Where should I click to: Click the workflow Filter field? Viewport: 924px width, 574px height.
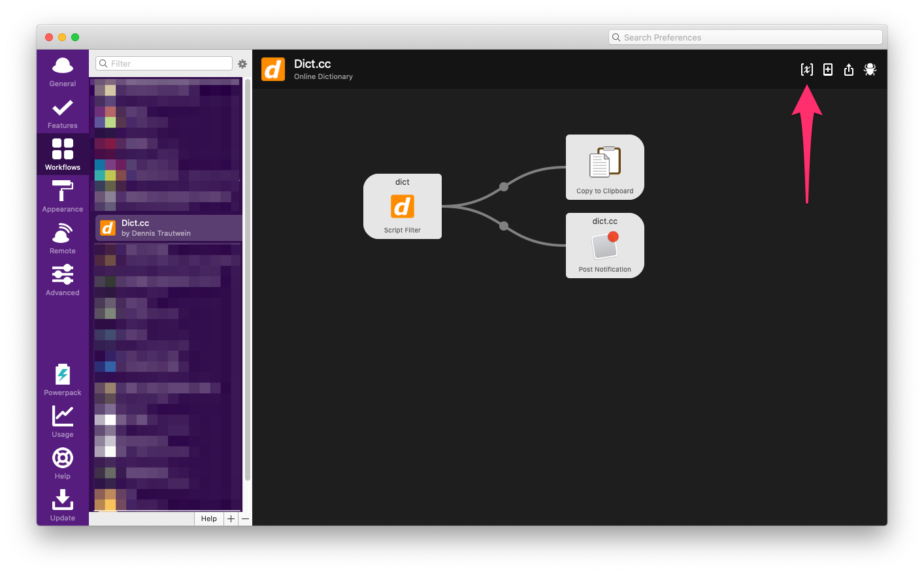pos(164,63)
